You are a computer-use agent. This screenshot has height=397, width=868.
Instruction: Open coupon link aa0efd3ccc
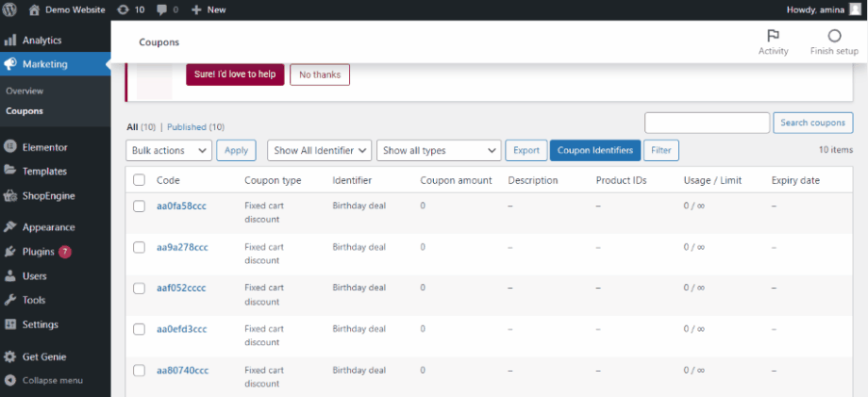[181, 329]
